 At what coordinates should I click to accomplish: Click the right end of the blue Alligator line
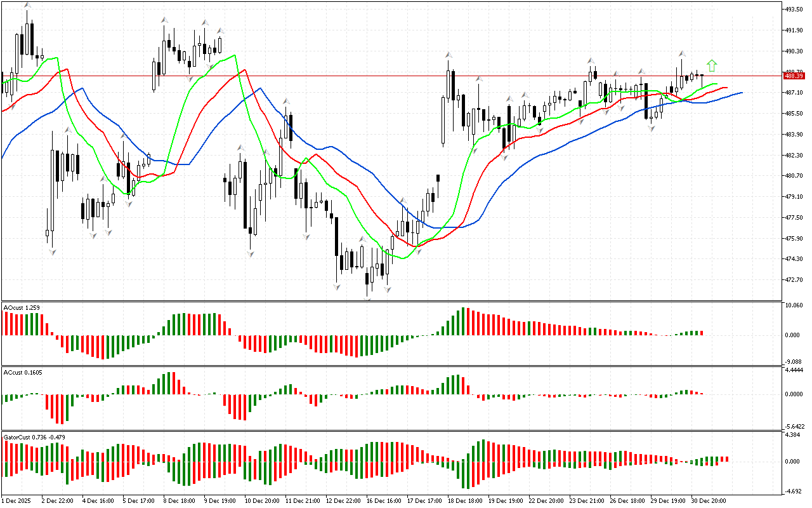click(741, 93)
